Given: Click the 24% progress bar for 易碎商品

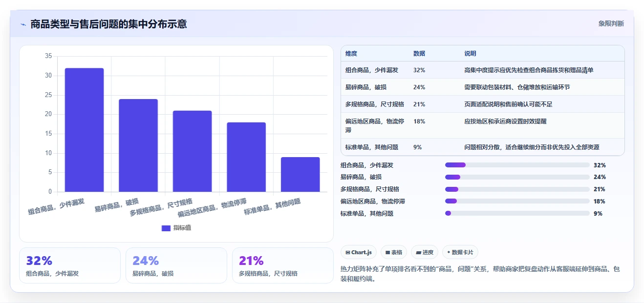Looking at the screenshot, I should (x=517, y=177).
